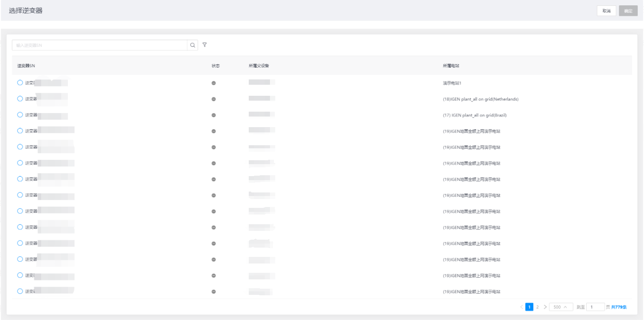The height and width of the screenshot is (320, 644).
Task: Select inverter of Netherlands on-grid plant
Action: click(20, 99)
